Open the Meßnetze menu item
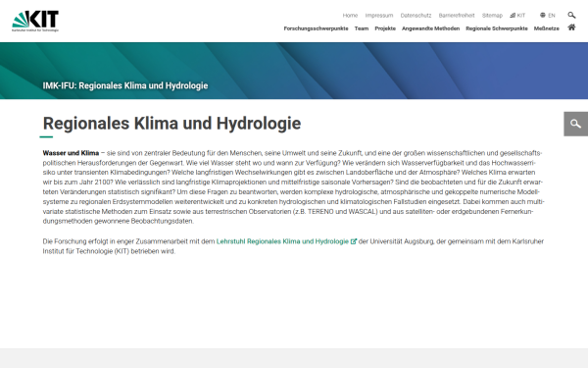 click(547, 28)
